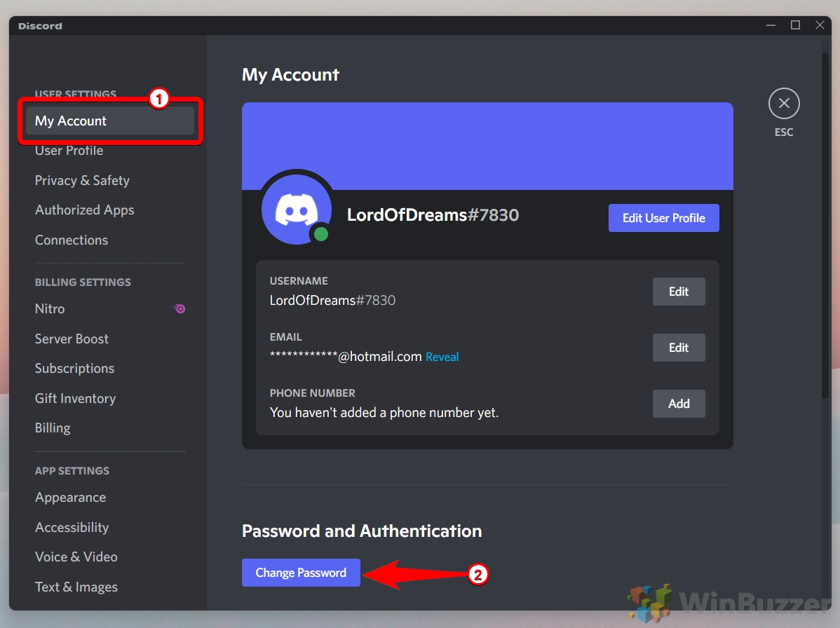Go to Gift Inventory

click(75, 398)
